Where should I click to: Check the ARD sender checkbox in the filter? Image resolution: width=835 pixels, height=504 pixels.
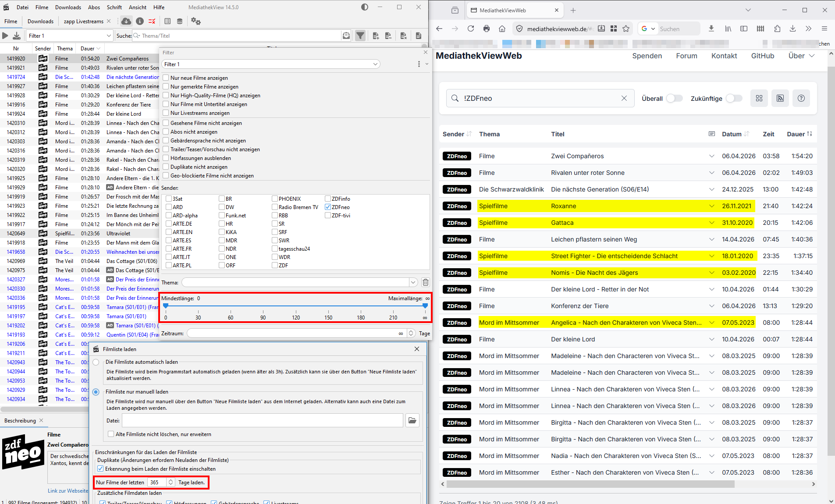pyautogui.click(x=168, y=207)
